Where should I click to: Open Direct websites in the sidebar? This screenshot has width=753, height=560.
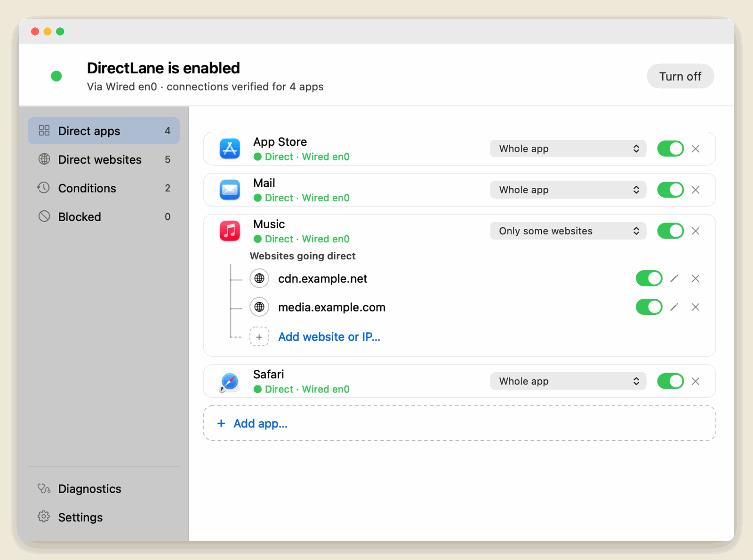pyautogui.click(x=104, y=160)
